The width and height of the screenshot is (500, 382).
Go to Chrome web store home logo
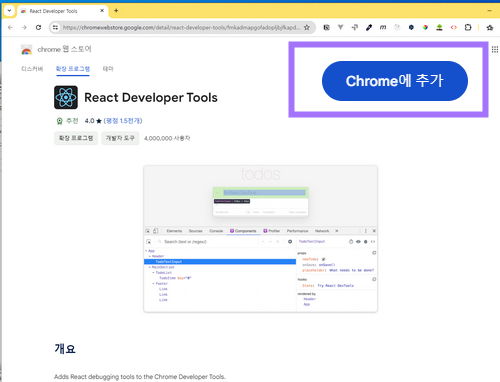tap(26, 50)
